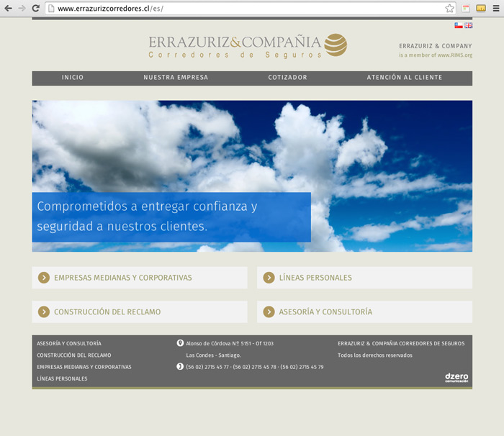This screenshot has height=436, width=504.
Task: Click the yellow ruler extension icon
Action: (x=480, y=9)
